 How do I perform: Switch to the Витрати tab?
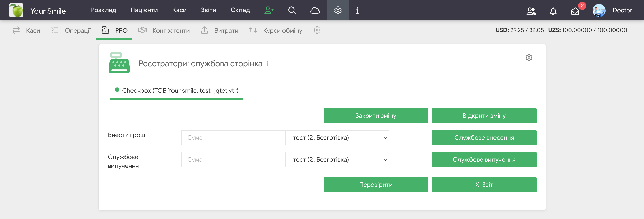(x=220, y=30)
